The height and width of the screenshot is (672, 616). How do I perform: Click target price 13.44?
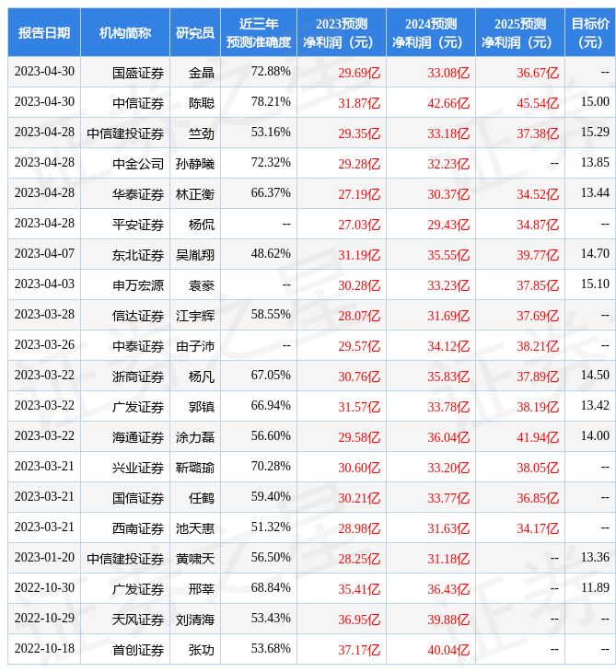pyautogui.click(x=595, y=193)
